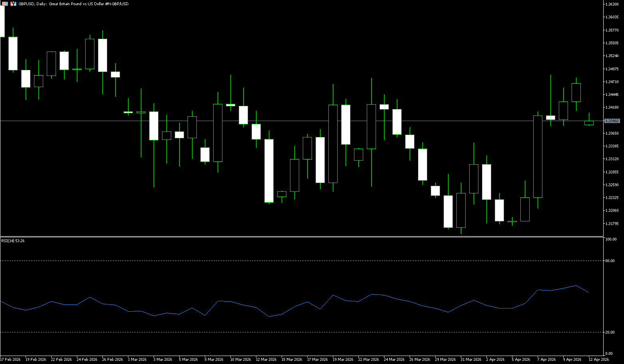Click the 12 Apr 2026 date label
The height and width of the screenshot is (364, 624).
tap(599, 360)
